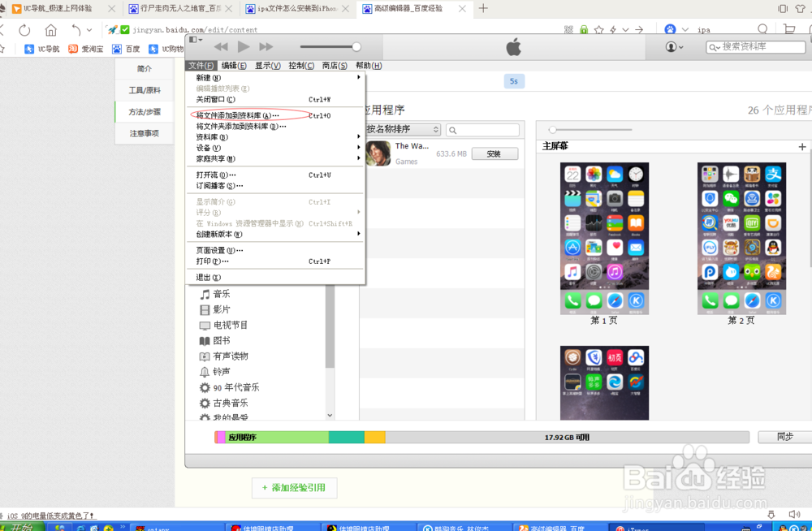
Task: Choose 将文件夹添加到资料库 menu entry
Action: [x=275, y=127]
